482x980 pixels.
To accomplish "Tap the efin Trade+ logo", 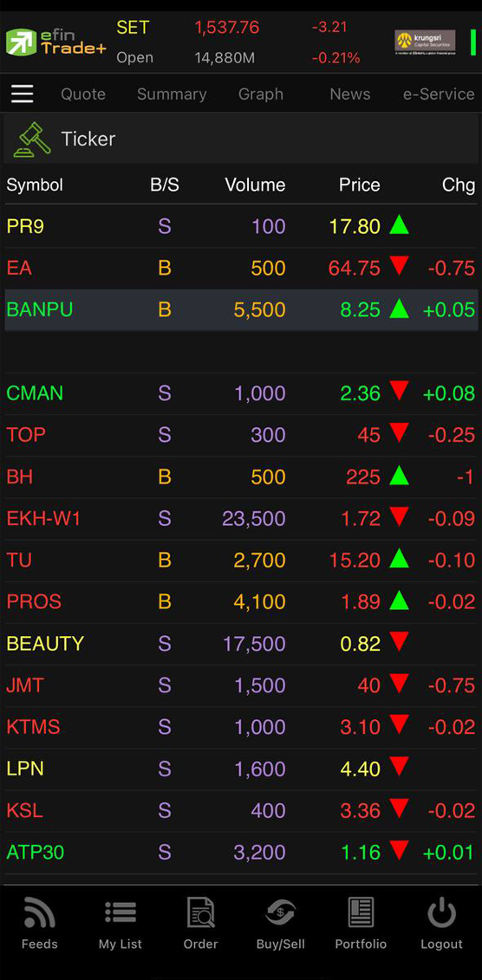I will point(56,42).
